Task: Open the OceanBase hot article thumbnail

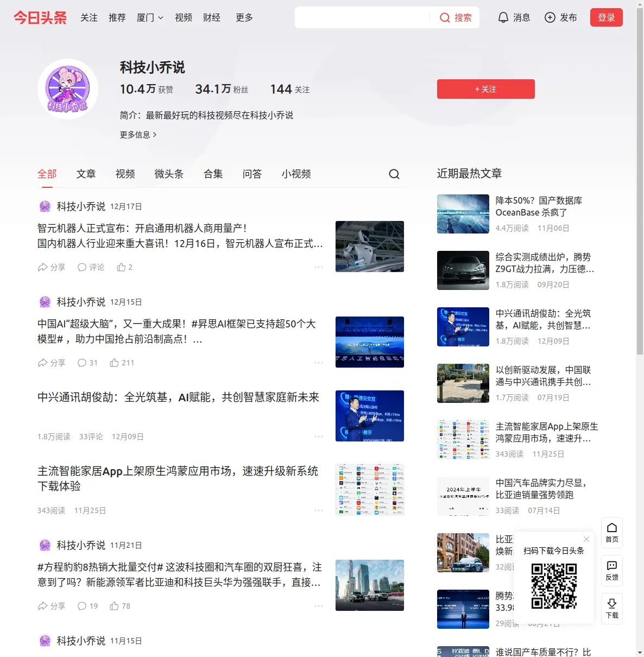Action: (x=463, y=214)
